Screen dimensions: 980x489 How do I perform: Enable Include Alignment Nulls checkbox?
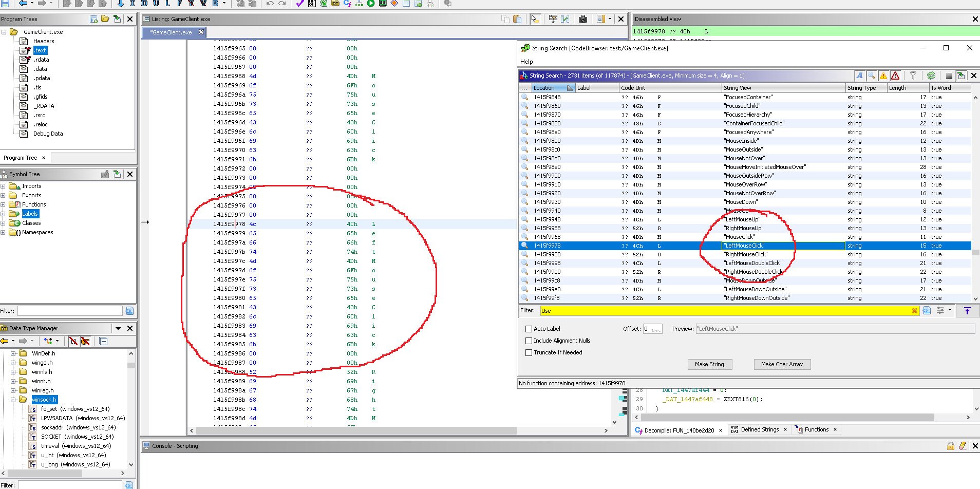click(x=529, y=341)
